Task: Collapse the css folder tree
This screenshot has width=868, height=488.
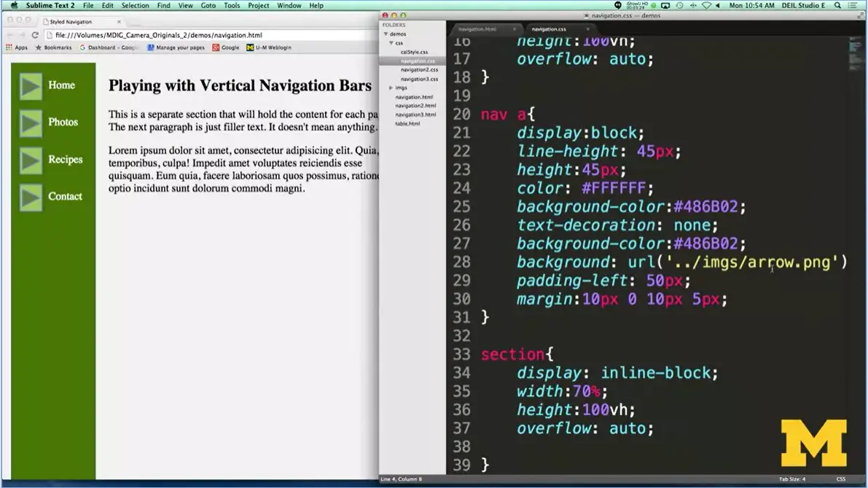Action: pos(391,43)
